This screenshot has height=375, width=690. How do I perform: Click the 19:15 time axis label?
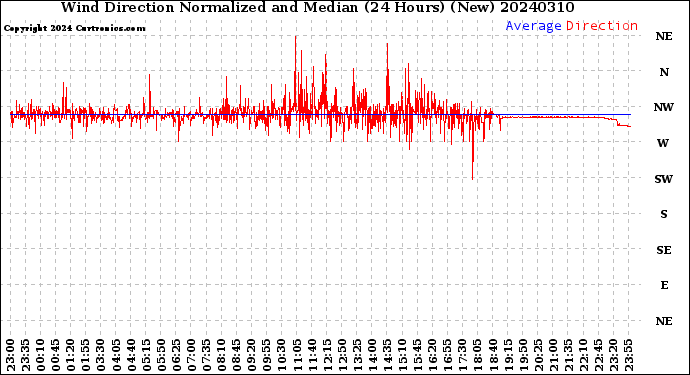(x=508, y=356)
